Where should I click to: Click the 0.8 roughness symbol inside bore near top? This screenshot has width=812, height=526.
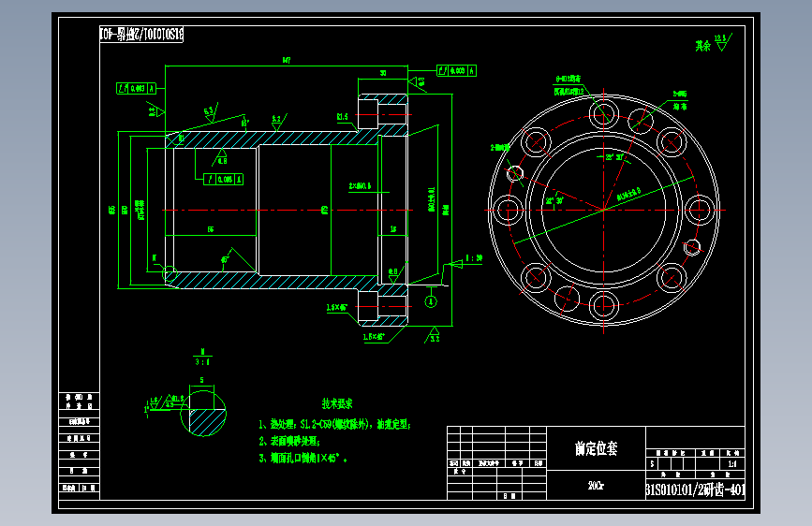click(222, 157)
